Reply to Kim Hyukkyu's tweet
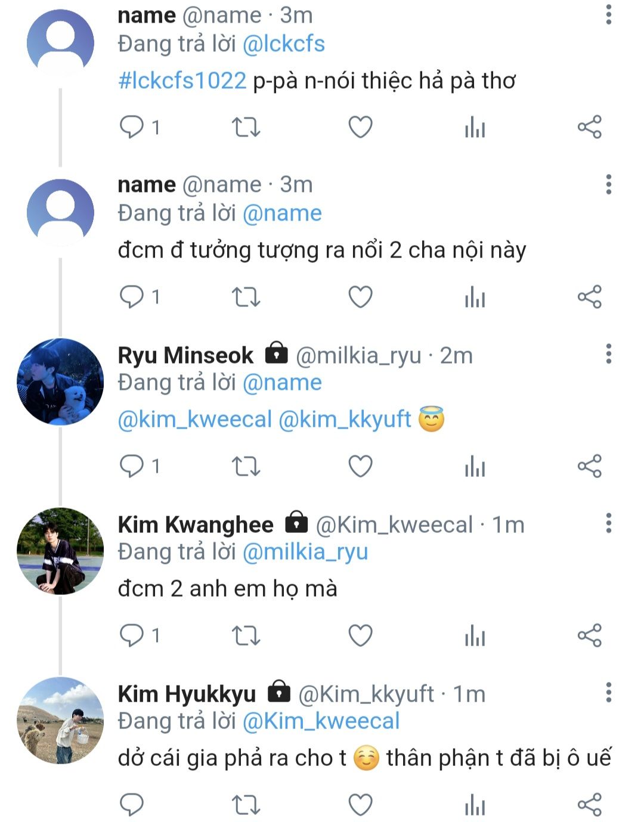This screenshot has width=644, height=822. point(132,804)
